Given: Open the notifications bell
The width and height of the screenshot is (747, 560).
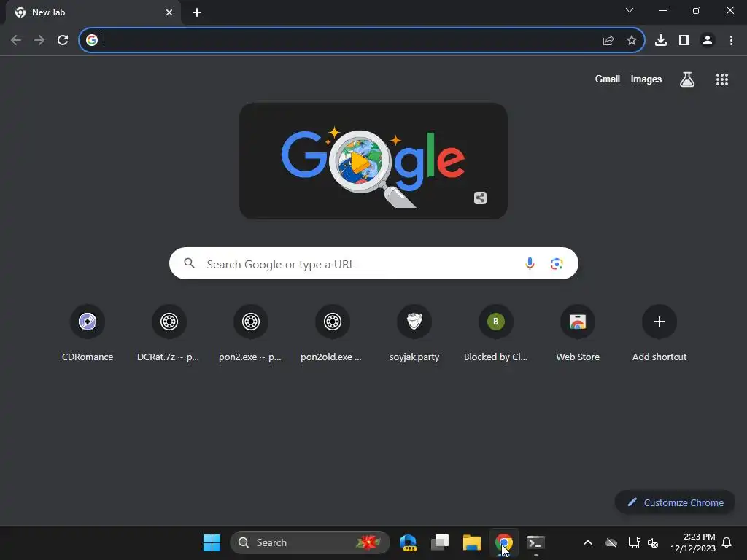Looking at the screenshot, I should point(727,542).
